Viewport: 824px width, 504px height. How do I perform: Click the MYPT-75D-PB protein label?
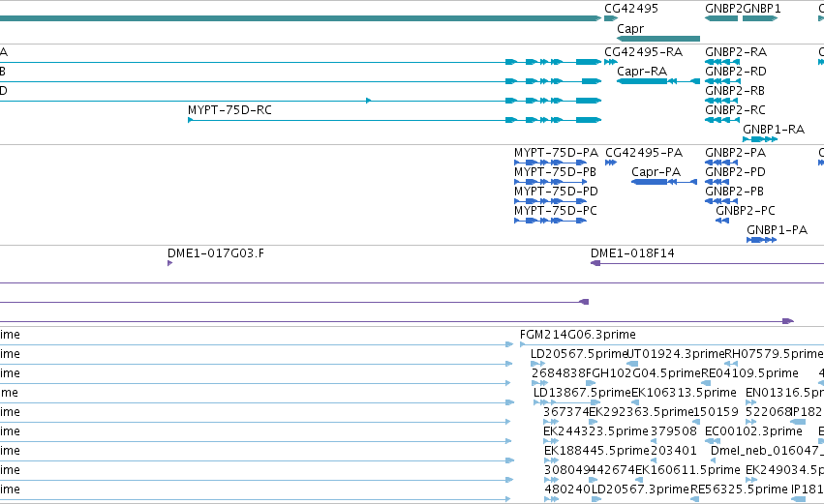(555, 172)
